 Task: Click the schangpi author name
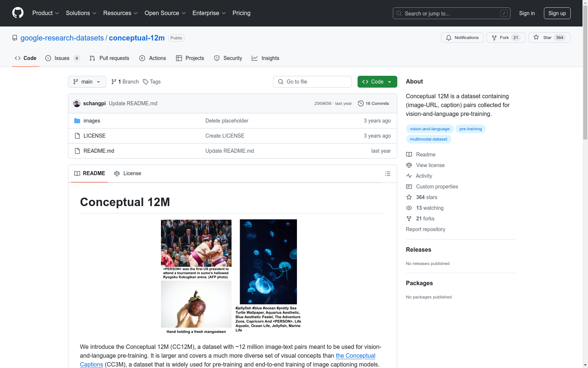pos(94,103)
